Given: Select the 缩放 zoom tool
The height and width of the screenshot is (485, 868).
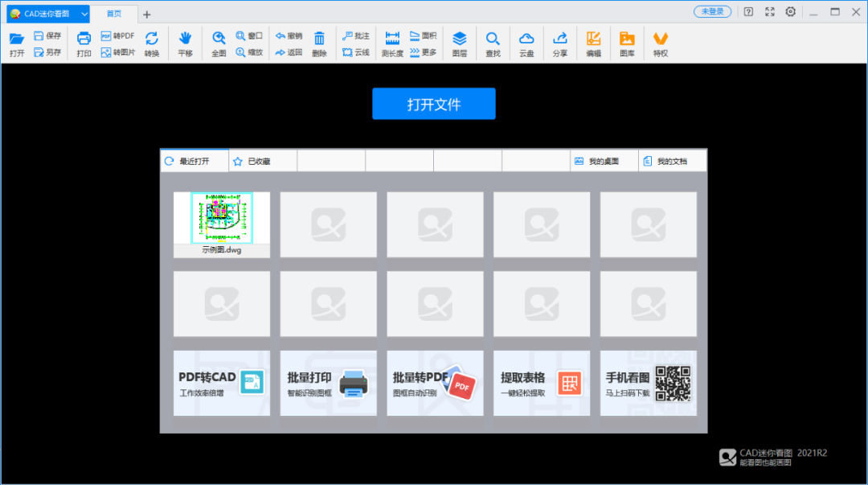Looking at the screenshot, I should pyautogui.click(x=249, y=52).
